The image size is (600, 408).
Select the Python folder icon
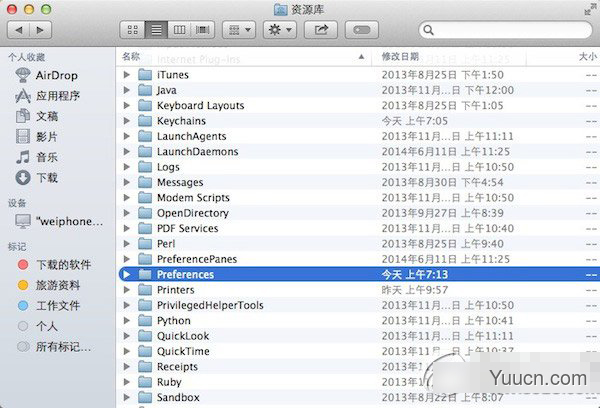[x=145, y=320]
